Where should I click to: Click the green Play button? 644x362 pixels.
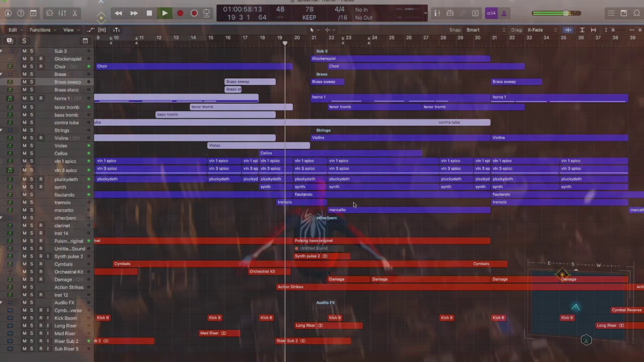point(165,13)
